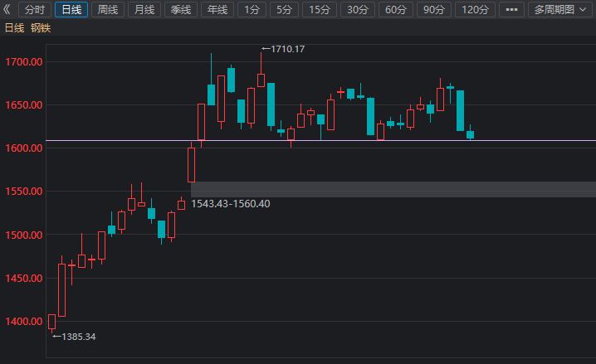Viewport: 596px width, 364px height.
Task: Click the 1600.00 price axis label
Action: tap(23, 148)
